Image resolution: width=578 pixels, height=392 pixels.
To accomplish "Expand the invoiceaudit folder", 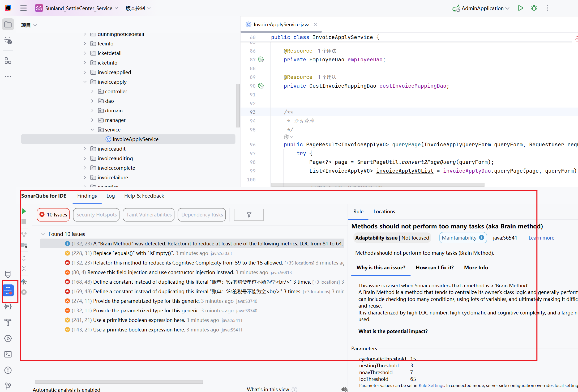I will pyautogui.click(x=85, y=149).
